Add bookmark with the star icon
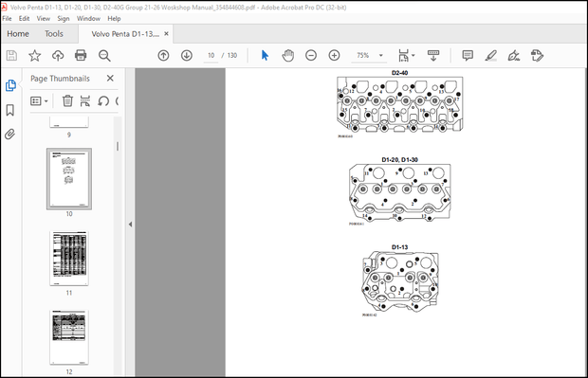The width and height of the screenshot is (588, 378). [x=35, y=56]
